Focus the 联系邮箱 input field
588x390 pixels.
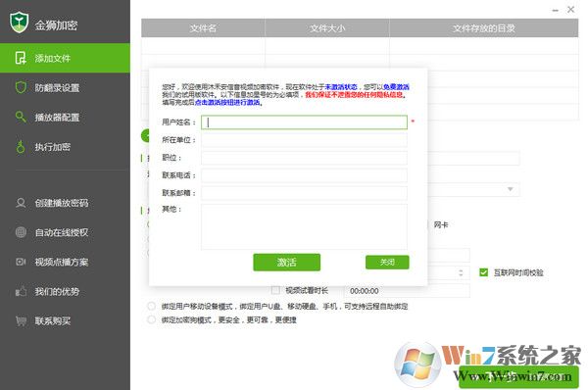click(304, 193)
